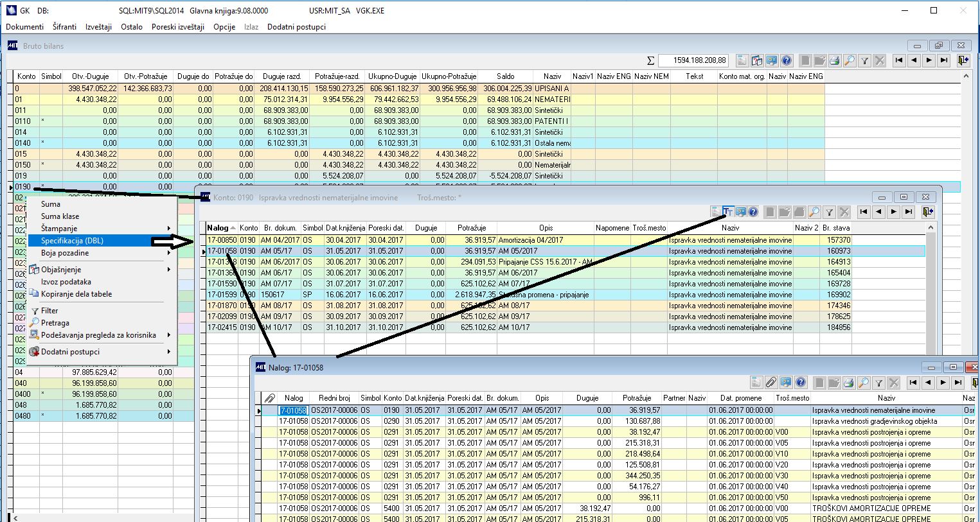This screenshot has width=980, height=522.
Task: Click Opis column header in Konto 0190 window
Action: (546, 228)
